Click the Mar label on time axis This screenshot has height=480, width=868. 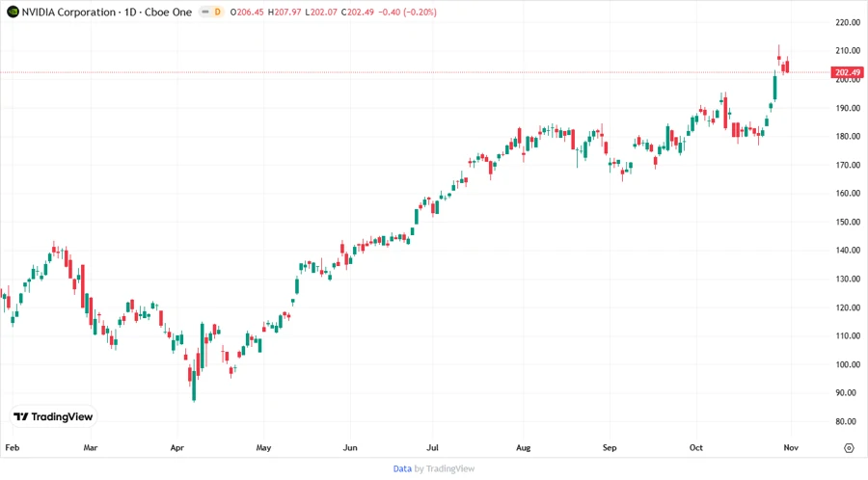pyautogui.click(x=91, y=447)
